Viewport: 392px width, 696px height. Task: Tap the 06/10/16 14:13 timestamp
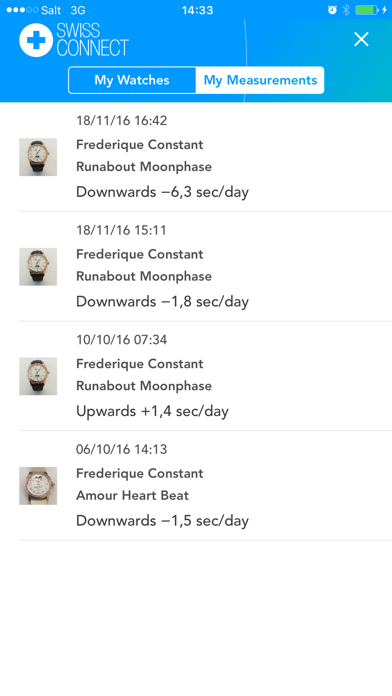(x=122, y=449)
